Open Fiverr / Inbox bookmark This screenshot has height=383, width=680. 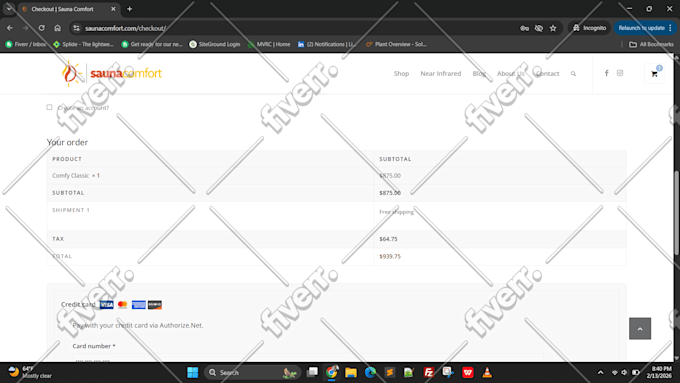(x=26, y=44)
